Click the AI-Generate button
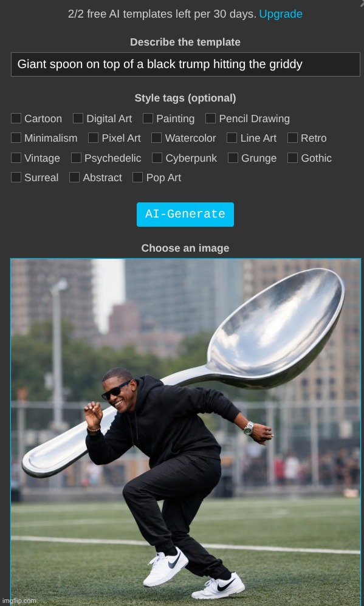This screenshot has height=606, width=364. pyautogui.click(x=185, y=214)
